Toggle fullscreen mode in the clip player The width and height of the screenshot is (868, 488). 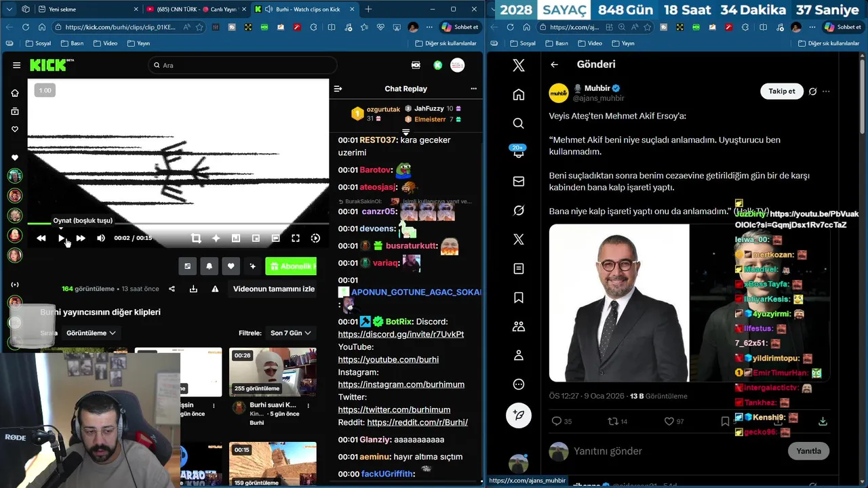click(296, 238)
